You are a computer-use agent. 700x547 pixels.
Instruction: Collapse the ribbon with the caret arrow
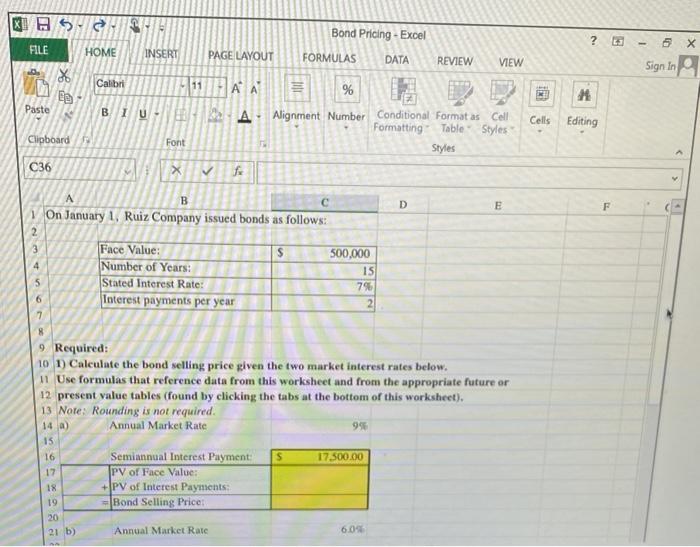point(679,152)
